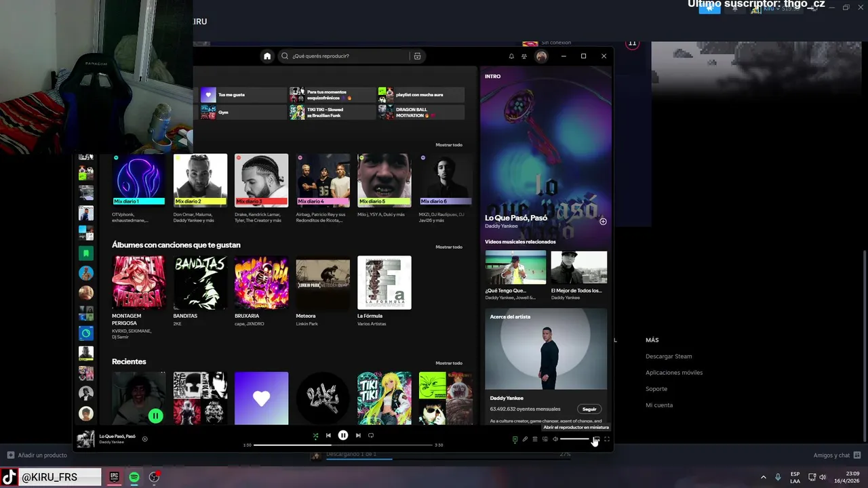868x488 pixels.
Task: Add Lo Que Pasó, Pasó to liked songs
Action: pyautogui.click(x=144, y=439)
